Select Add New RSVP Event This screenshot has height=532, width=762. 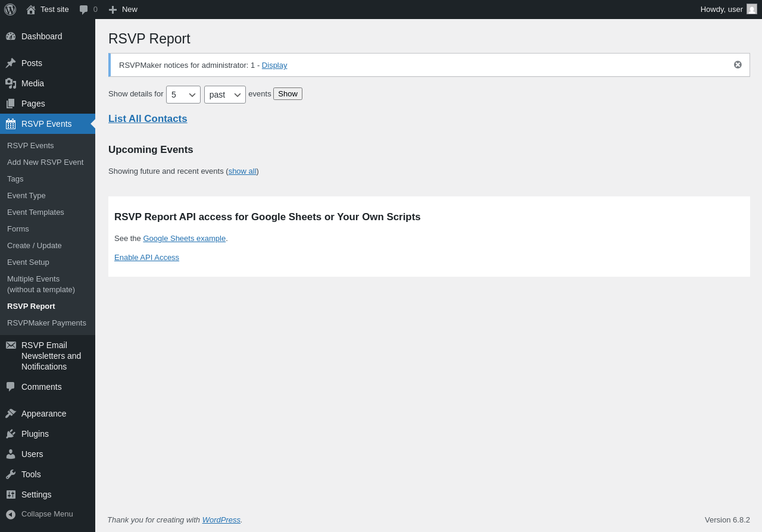click(45, 162)
